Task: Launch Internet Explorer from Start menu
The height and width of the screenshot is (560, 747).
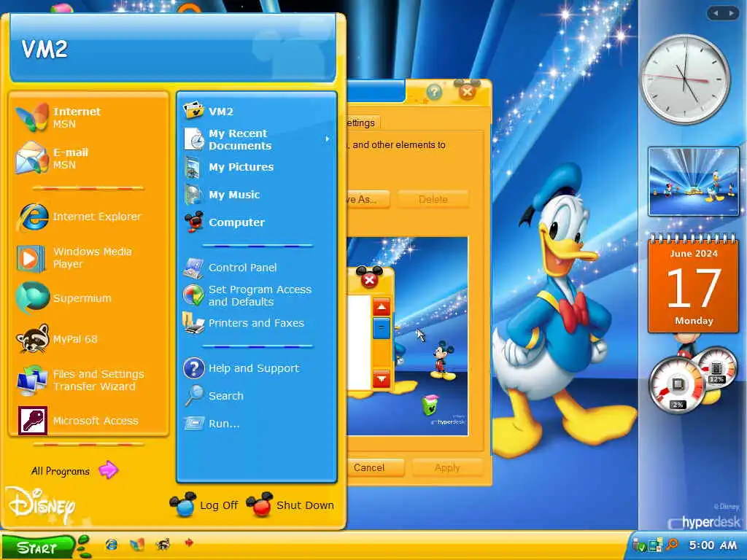Action: (x=32, y=217)
